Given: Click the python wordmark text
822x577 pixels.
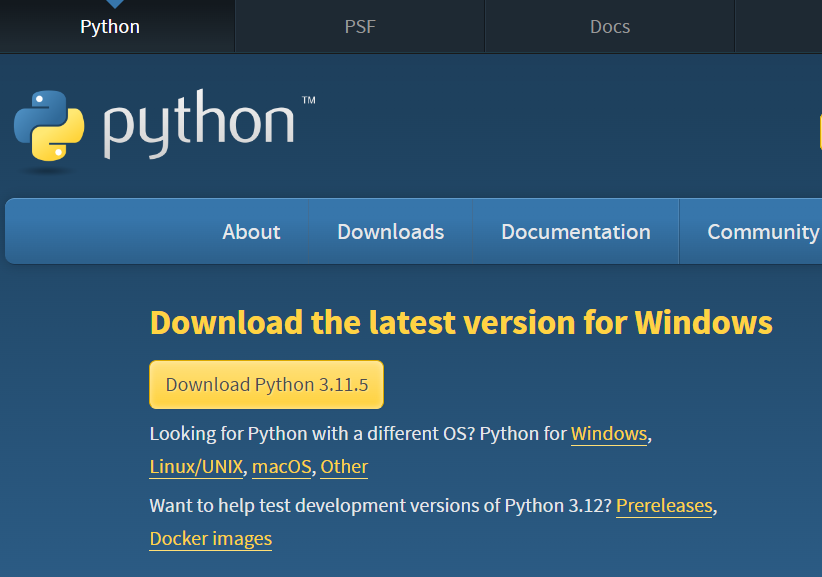Looking at the screenshot, I should tap(199, 124).
